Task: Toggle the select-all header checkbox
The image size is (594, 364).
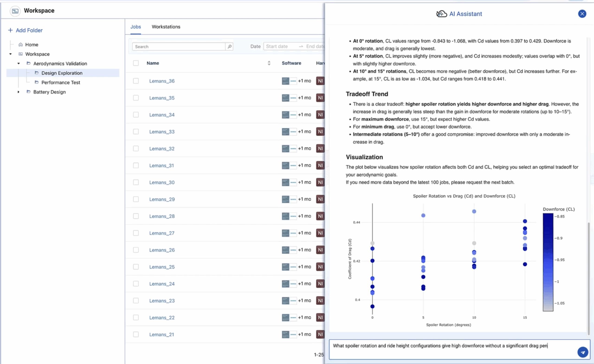Action: tap(136, 63)
